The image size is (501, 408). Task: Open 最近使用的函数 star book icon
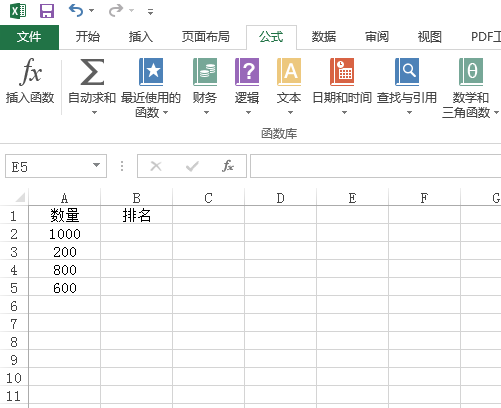point(151,72)
